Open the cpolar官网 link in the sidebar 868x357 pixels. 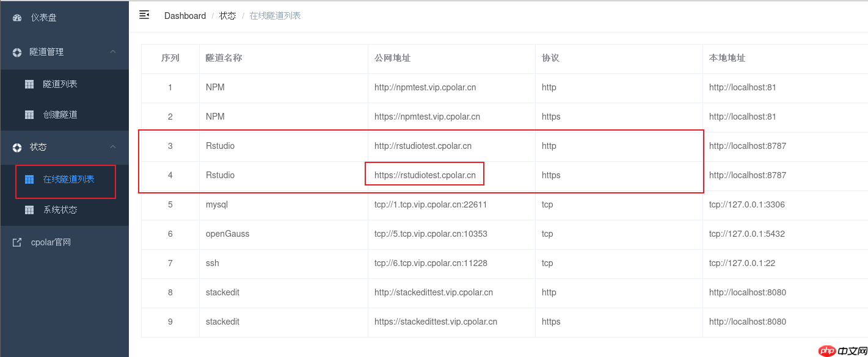pyautogui.click(x=64, y=242)
